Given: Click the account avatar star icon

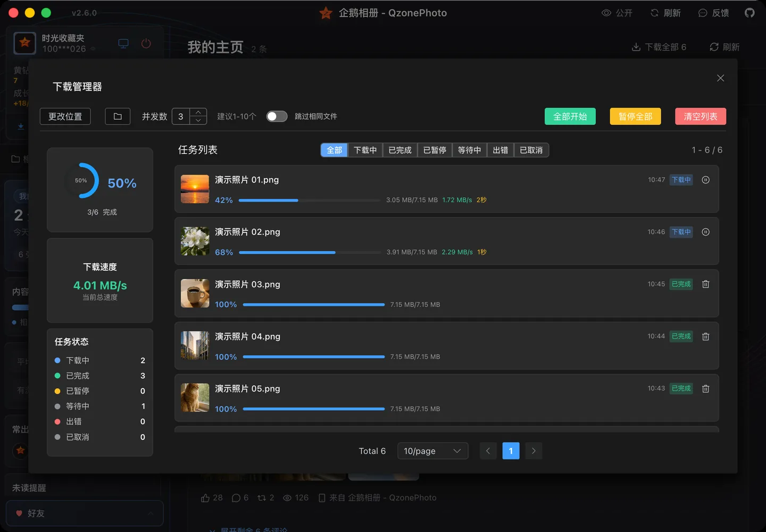Looking at the screenshot, I should (x=24, y=43).
